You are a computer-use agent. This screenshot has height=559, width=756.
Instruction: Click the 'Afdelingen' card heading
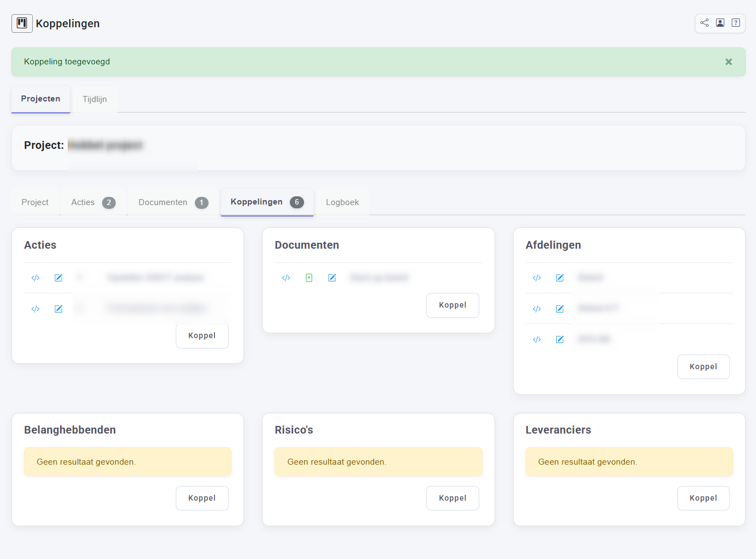[x=553, y=245]
